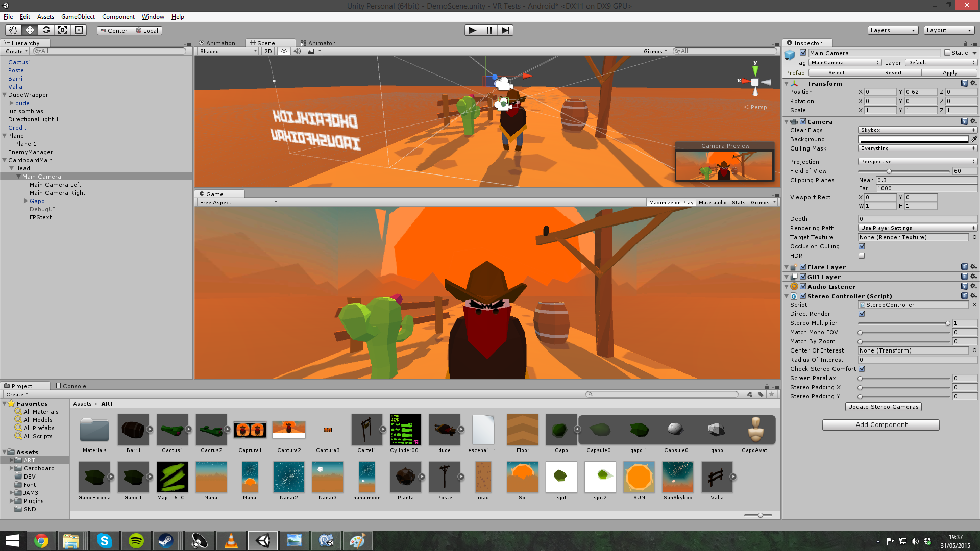980x551 pixels.
Task: Select the Hand tool in toolbar
Action: click(x=13, y=30)
